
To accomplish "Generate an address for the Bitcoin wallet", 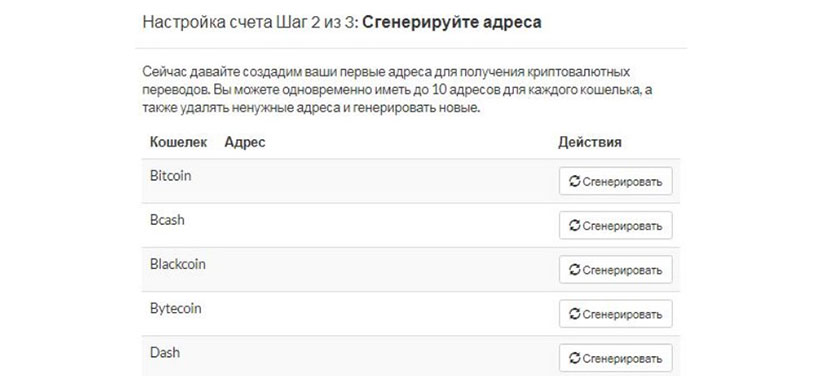I will pyautogui.click(x=616, y=181).
